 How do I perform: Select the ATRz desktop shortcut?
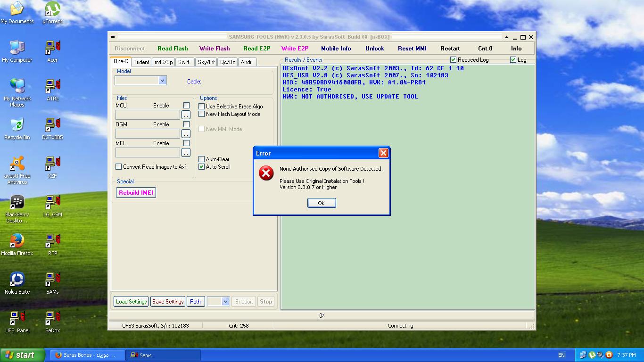(x=52, y=90)
